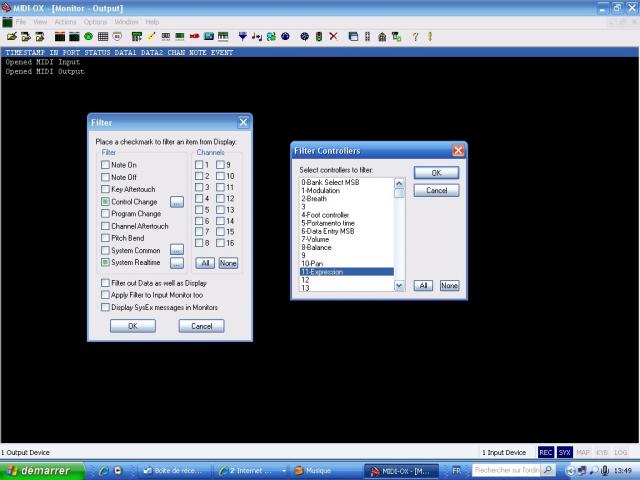Check the Note Off filter checkbox
Screen dimensions: 640x480
pos(105,177)
